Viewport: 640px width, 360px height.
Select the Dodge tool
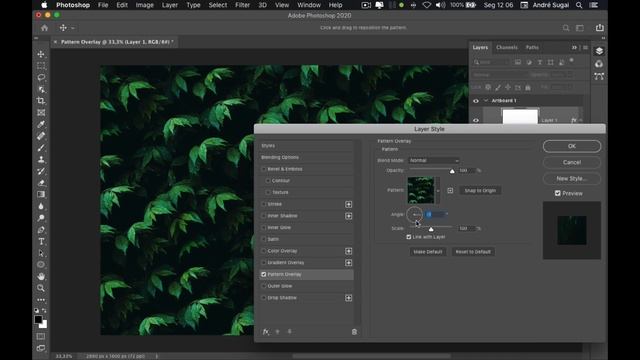click(41, 218)
